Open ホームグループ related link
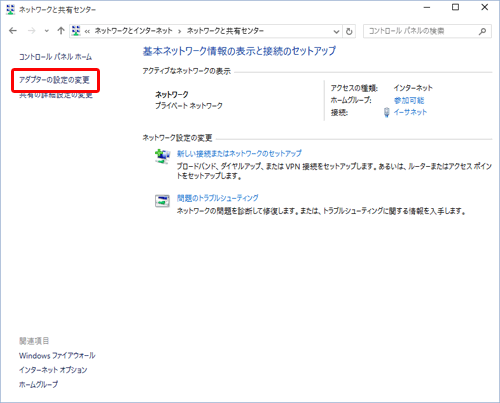500x403 pixels. (38, 385)
